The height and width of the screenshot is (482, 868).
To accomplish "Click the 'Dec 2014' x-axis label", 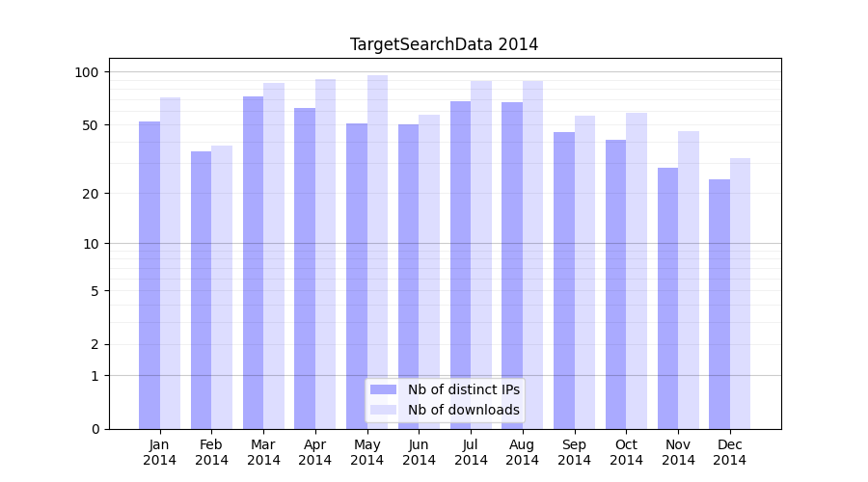I will coord(730,452).
